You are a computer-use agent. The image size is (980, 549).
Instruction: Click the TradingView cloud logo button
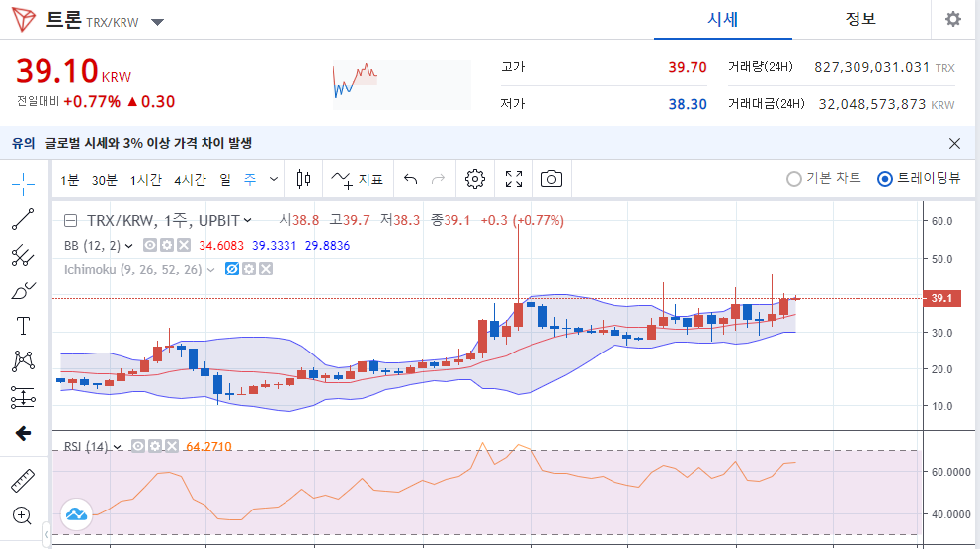[x=76, y=514]
